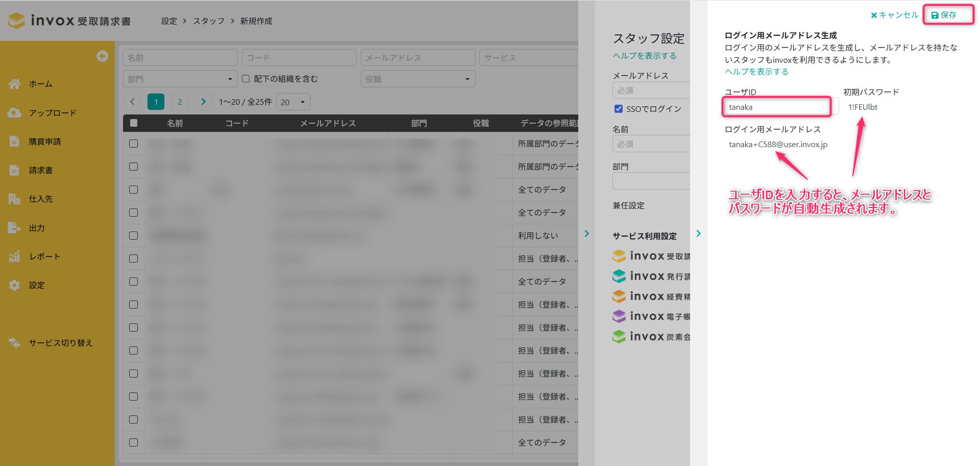Click the キャンセル button
The height and width of the screenshot is (466, 980).
coord(895,15)
